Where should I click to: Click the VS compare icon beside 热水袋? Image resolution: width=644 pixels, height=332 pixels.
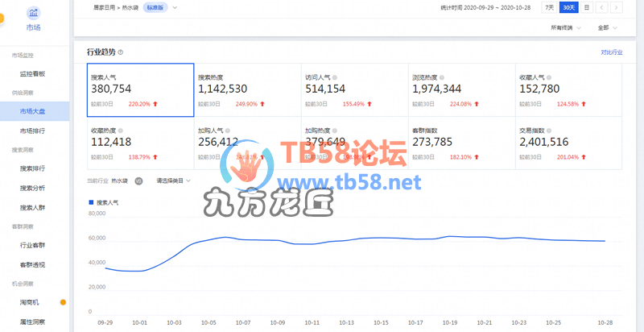coord(138,181)
